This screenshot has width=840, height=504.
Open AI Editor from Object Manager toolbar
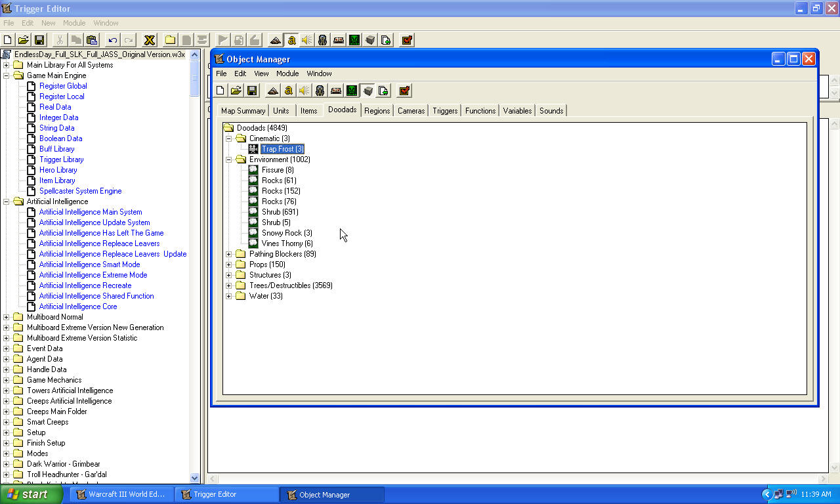click(352, 91)
